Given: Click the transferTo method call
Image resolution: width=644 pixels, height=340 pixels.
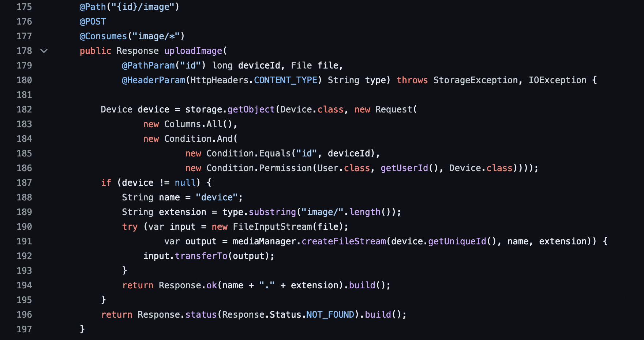Looking at the screenshot, I should (x=201, y=256).
